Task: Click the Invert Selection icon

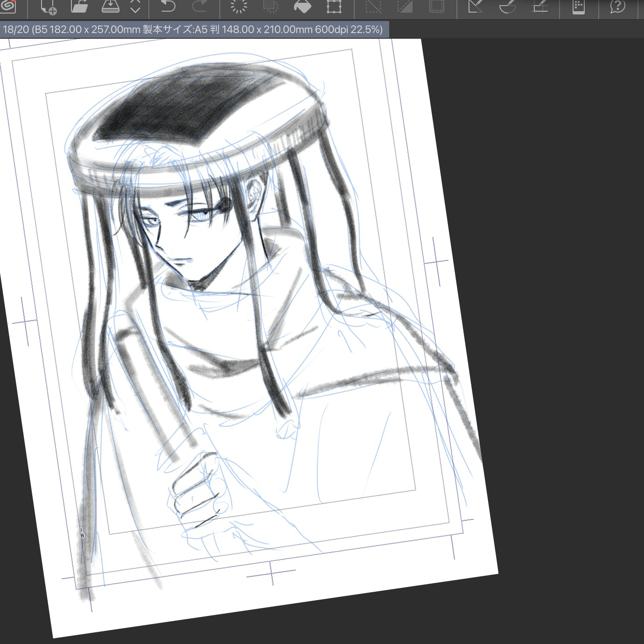Action: point(405,7)
